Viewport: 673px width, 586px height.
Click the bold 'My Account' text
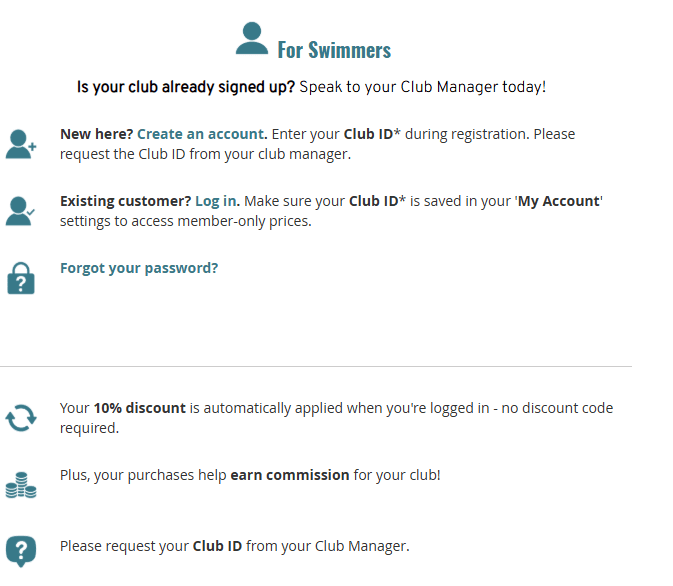(x=558, y=201)
